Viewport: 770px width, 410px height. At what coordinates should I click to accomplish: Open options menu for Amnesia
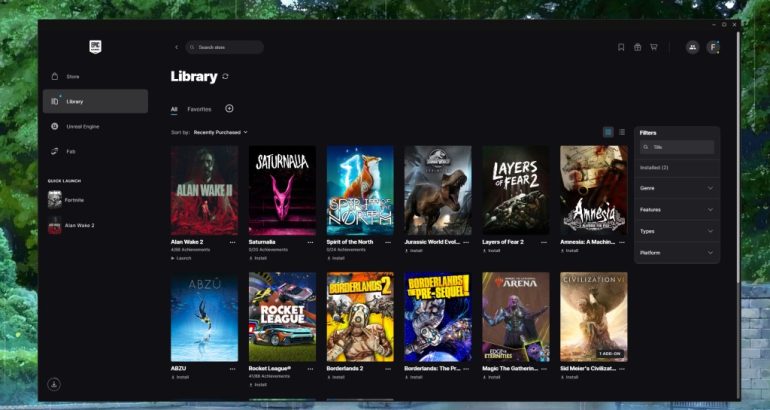click(x=622, y=243)
